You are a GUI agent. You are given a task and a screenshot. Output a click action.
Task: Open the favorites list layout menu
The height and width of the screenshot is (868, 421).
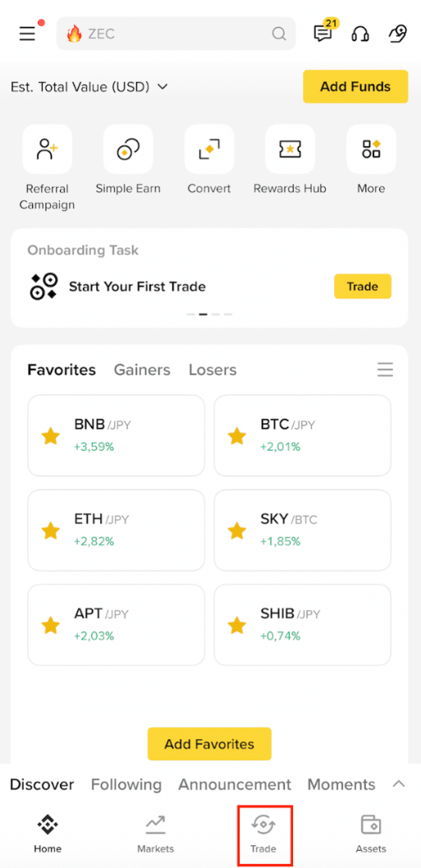(x=385, y=370)
